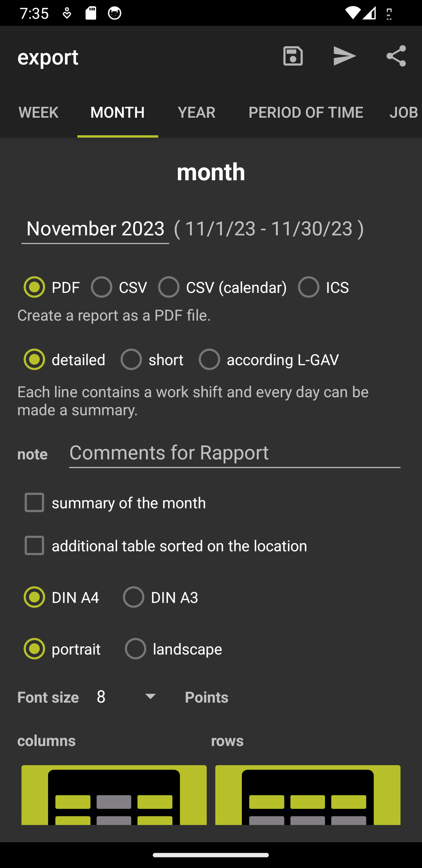
Task: Tap the send arrow icon
Action: click(344, 56)
